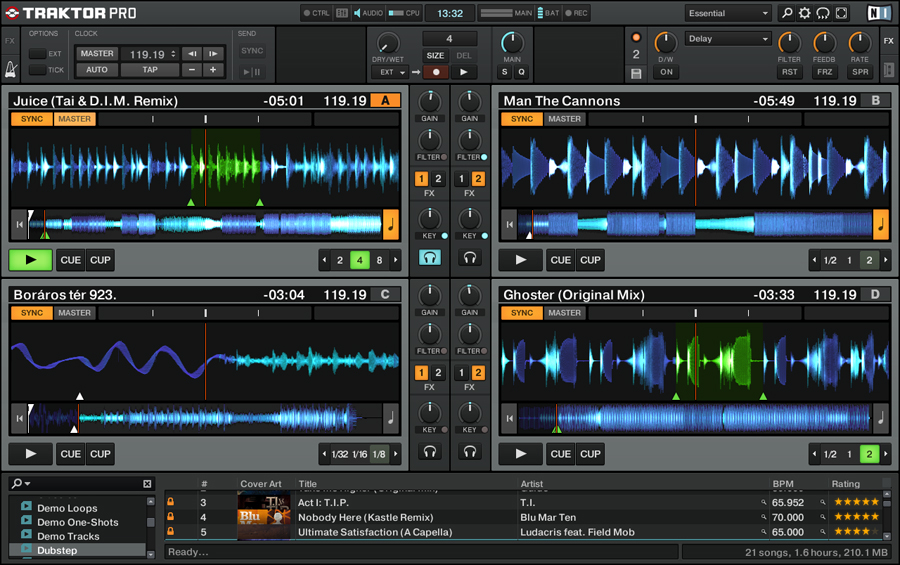Turn on the Delay effect ON button

click(x=666, y=72)
